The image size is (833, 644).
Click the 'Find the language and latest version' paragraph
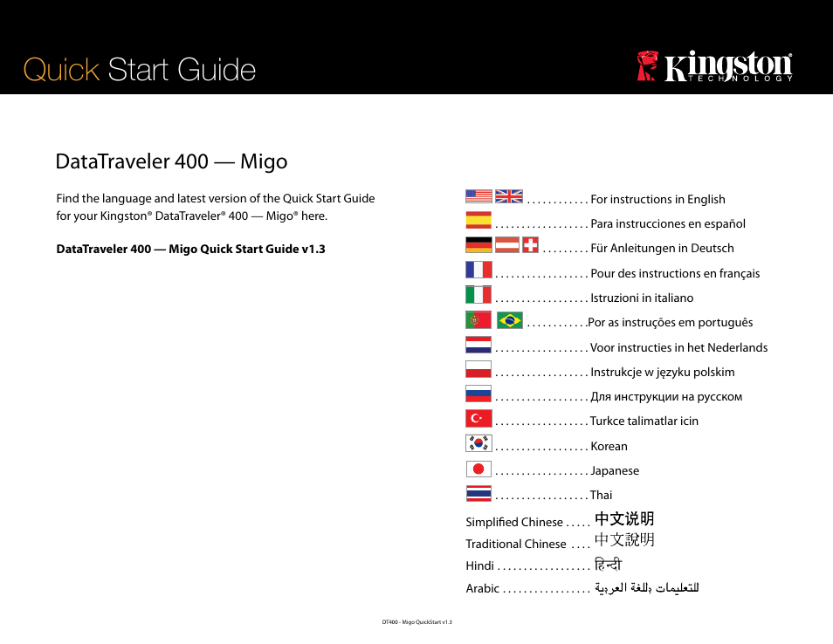[x=215, y=207]
